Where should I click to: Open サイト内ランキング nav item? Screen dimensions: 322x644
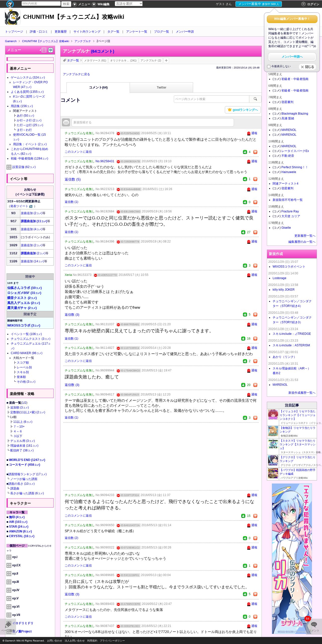click(x=87, y=32)
